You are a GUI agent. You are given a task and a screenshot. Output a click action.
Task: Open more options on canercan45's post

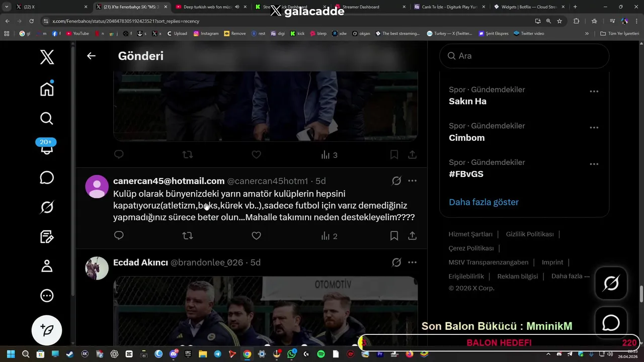pyautogui.click(x=412, y=180)
